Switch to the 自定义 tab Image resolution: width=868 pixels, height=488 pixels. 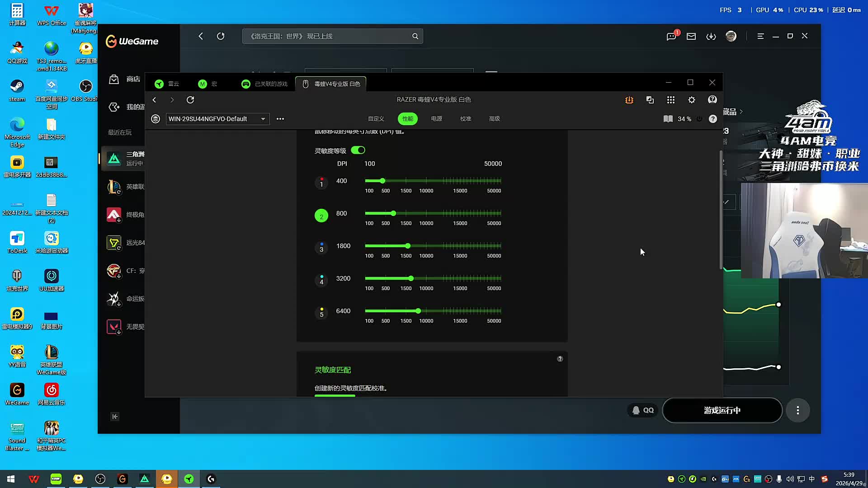click(x=376, y=119)
